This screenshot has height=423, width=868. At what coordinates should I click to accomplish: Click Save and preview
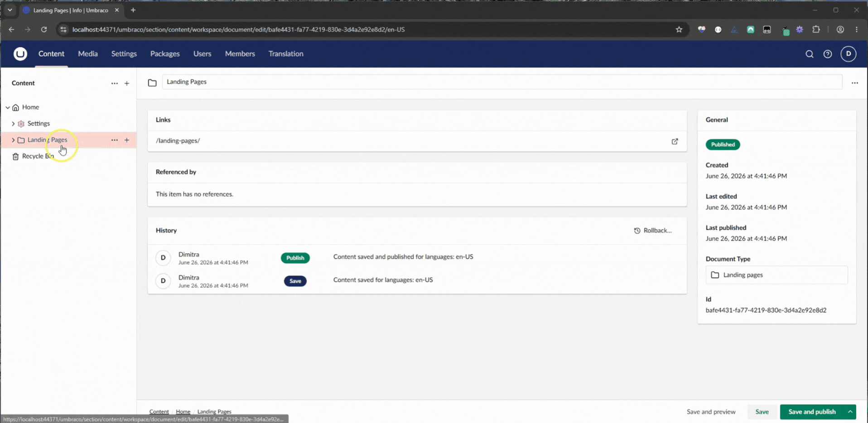pyautogui.click(x=711, y=412)
